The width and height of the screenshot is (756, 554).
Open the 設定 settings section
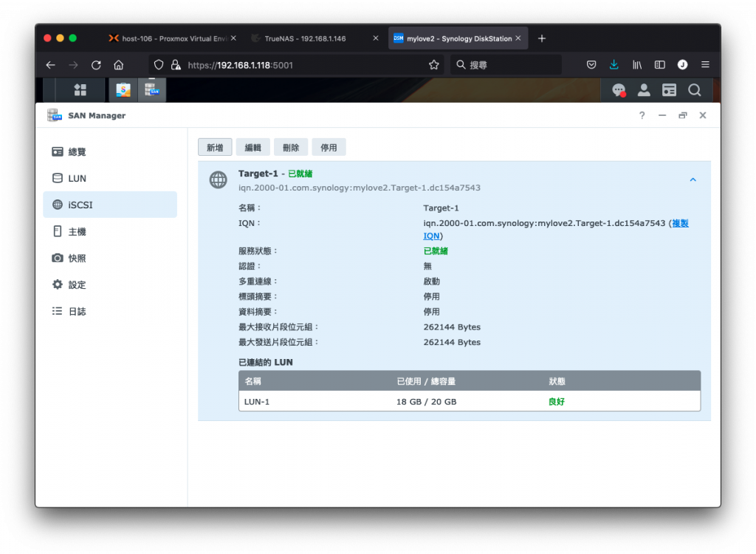point(110,284)
